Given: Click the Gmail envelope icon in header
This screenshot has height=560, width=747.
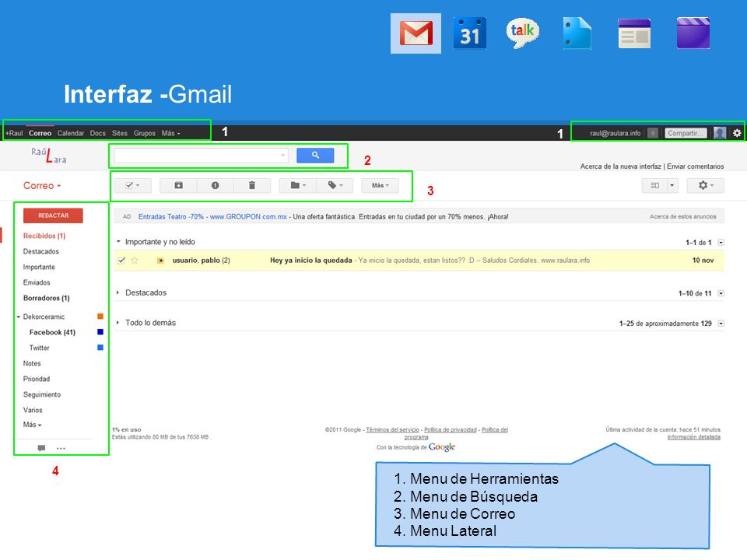Looking at the screenshot, I should pyautogui.click(x=416, y=33).
